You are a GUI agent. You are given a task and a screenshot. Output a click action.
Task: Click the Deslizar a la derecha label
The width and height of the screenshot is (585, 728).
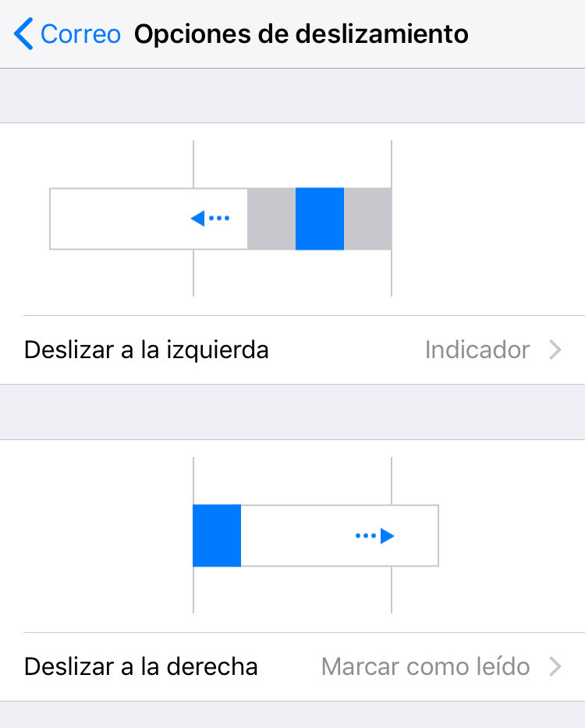coord(140,666)
